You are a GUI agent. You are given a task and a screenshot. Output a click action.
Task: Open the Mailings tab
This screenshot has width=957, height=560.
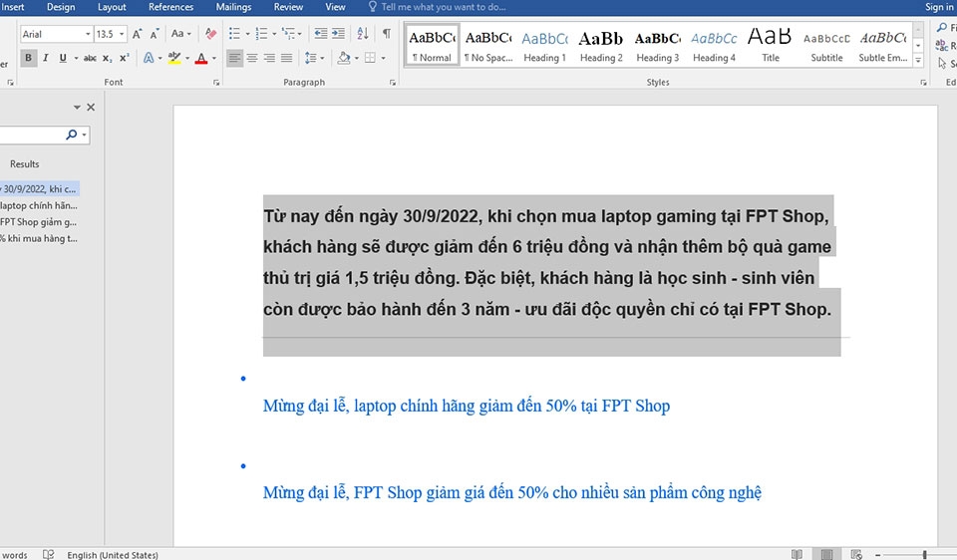[x=233, y=7]
